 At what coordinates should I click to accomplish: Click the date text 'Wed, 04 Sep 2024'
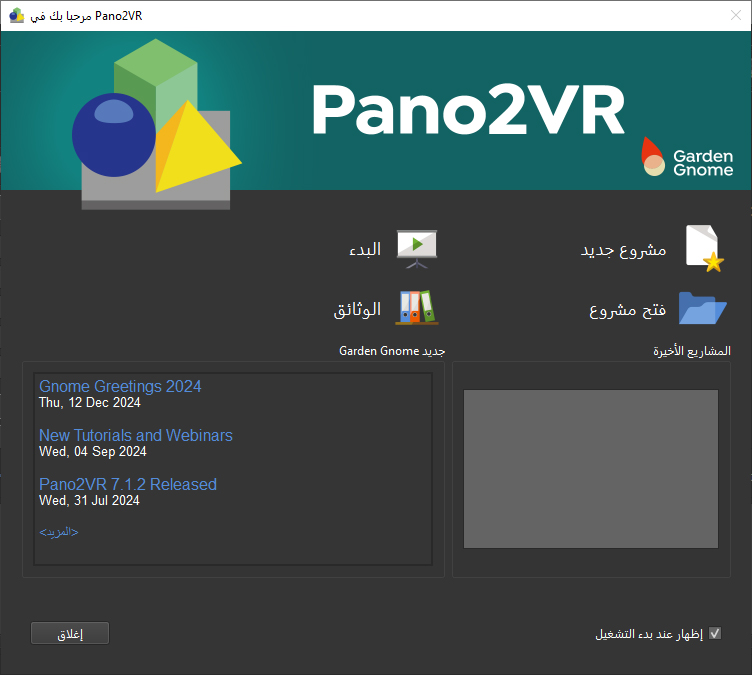[x=93, y=451]
